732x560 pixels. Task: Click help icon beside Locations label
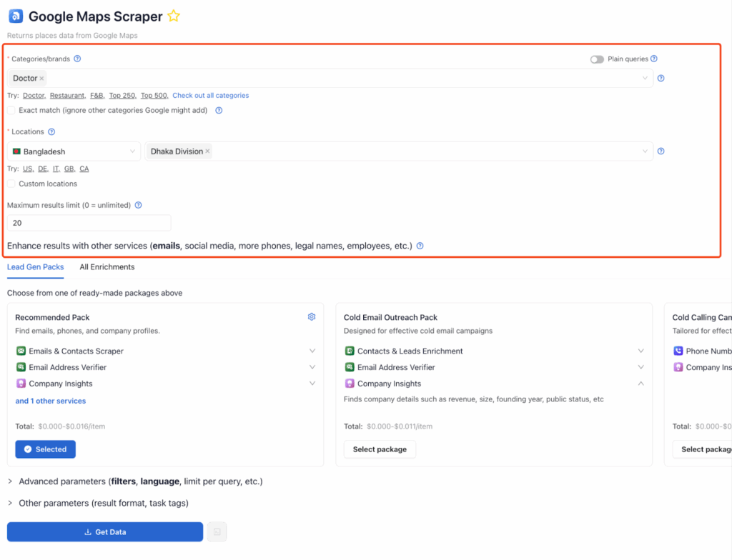51,131
